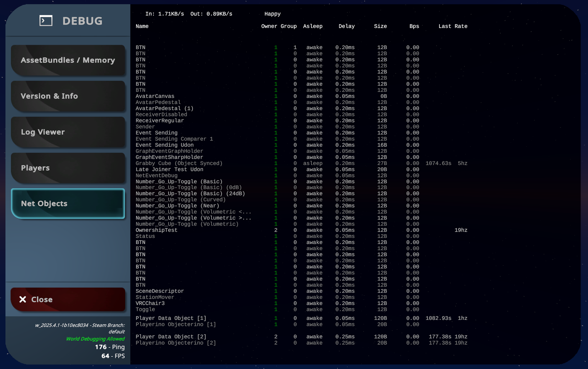Viewport: 588px width, 369px height.
Task: Sort the list by the Name column
Action: pyautogui.click(x=142, y=26)
